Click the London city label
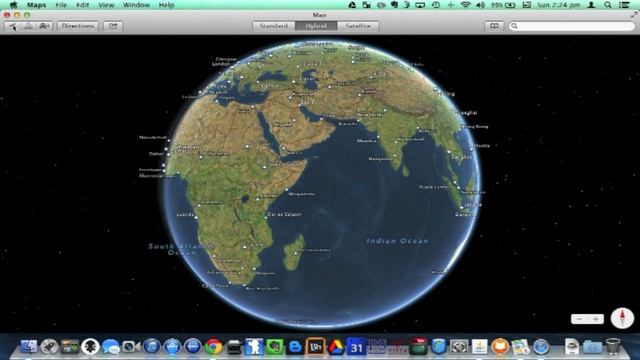The image size is (640, 360). [221, 64]
